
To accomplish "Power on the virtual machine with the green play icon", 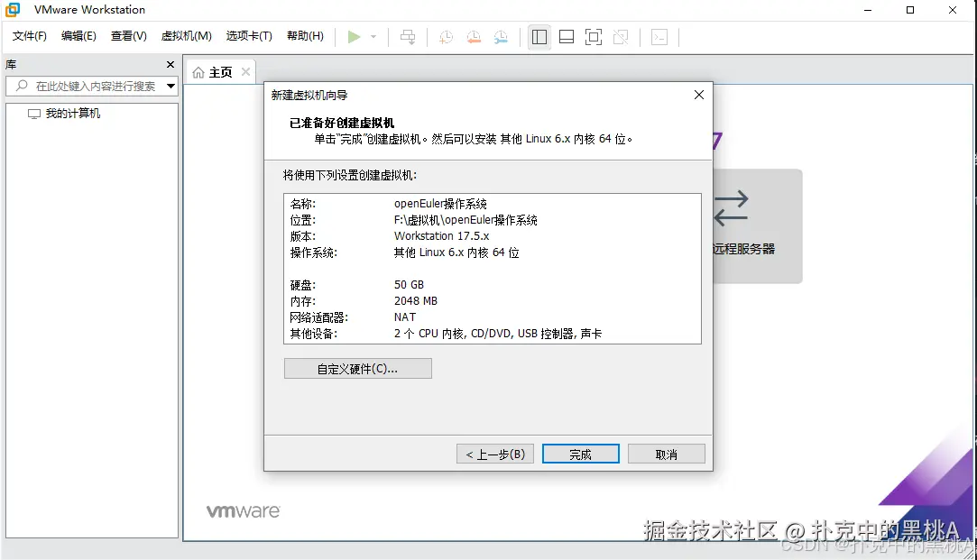I will [354, 36].
